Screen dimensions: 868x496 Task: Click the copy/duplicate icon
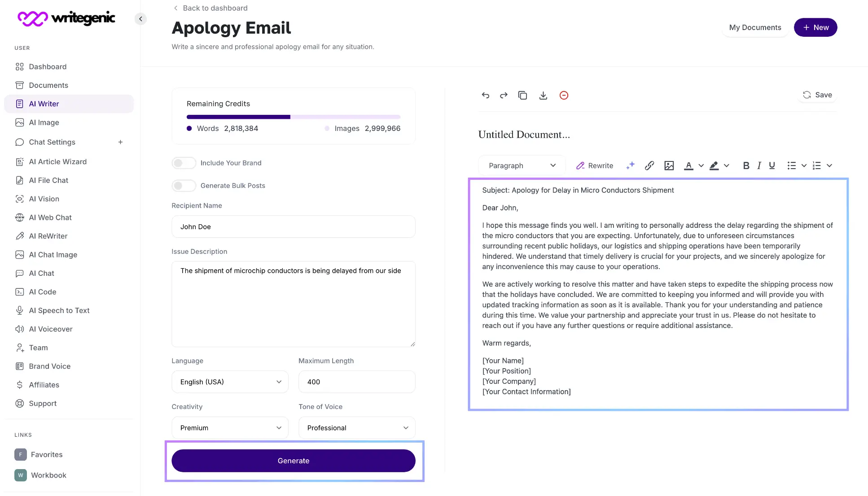tap(522, 95)
